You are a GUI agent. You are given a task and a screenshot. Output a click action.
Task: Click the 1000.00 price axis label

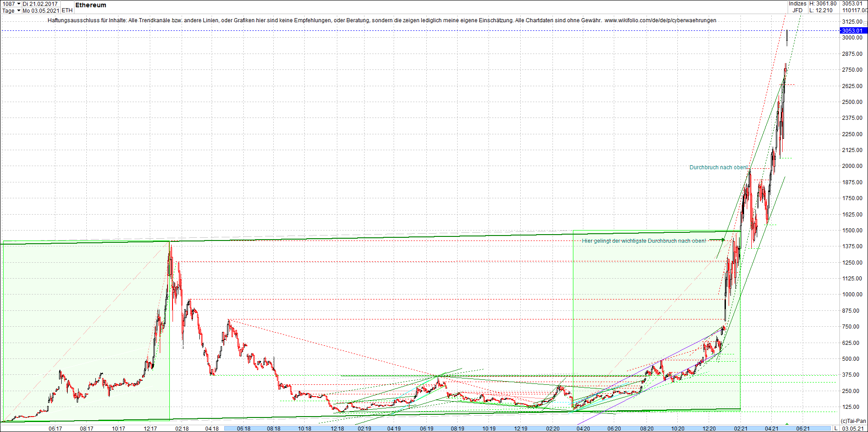852,295
